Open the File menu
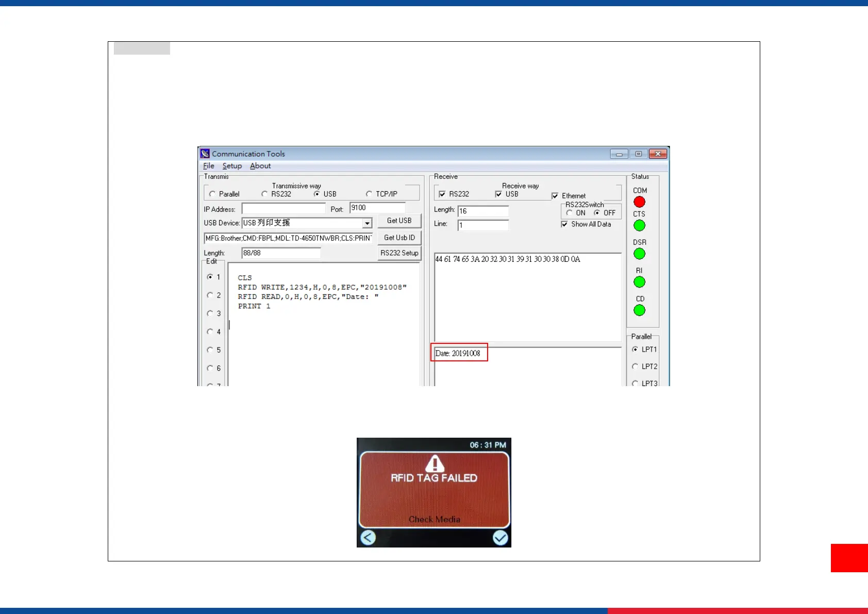 point(209,166)
